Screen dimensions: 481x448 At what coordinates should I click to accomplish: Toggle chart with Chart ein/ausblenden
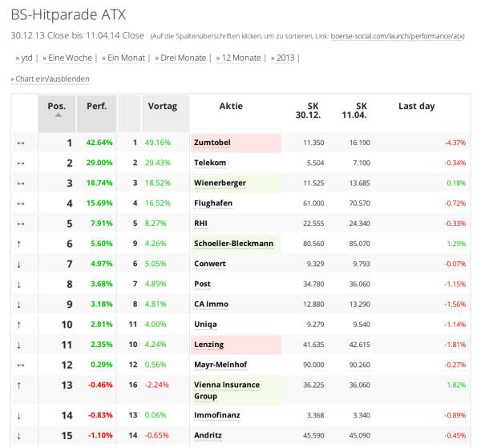[50, 79]
